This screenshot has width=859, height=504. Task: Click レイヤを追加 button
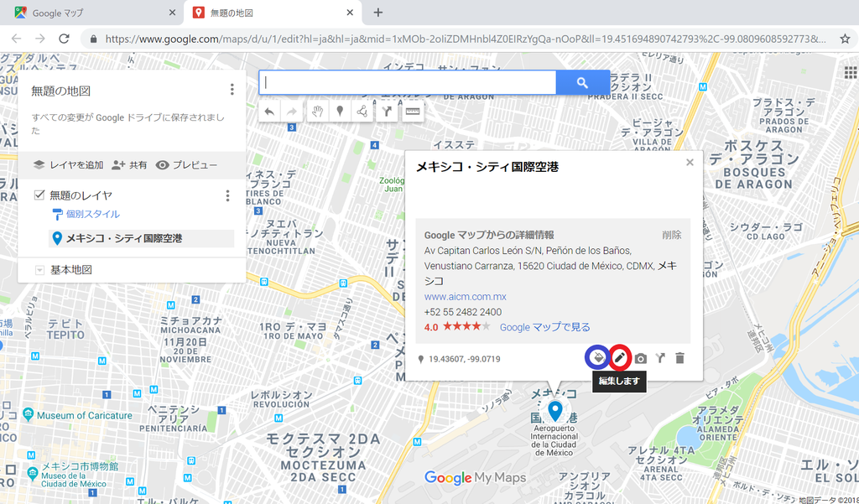pos(69,165)
